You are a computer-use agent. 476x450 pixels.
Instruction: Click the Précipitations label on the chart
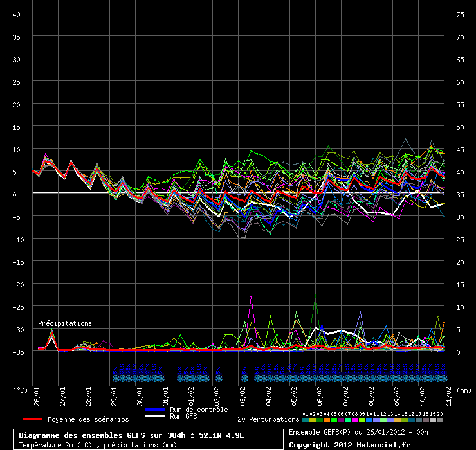point(65,323)
